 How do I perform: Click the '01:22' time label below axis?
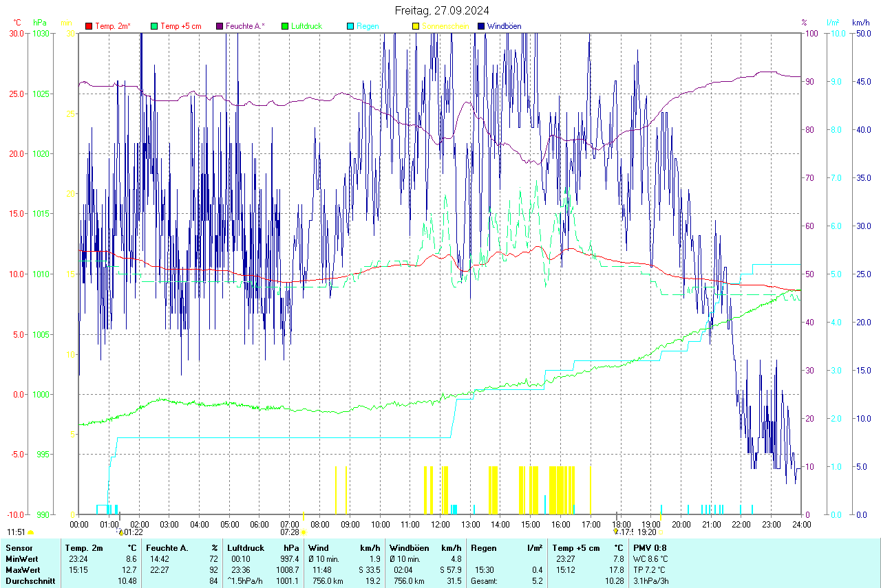134,532
